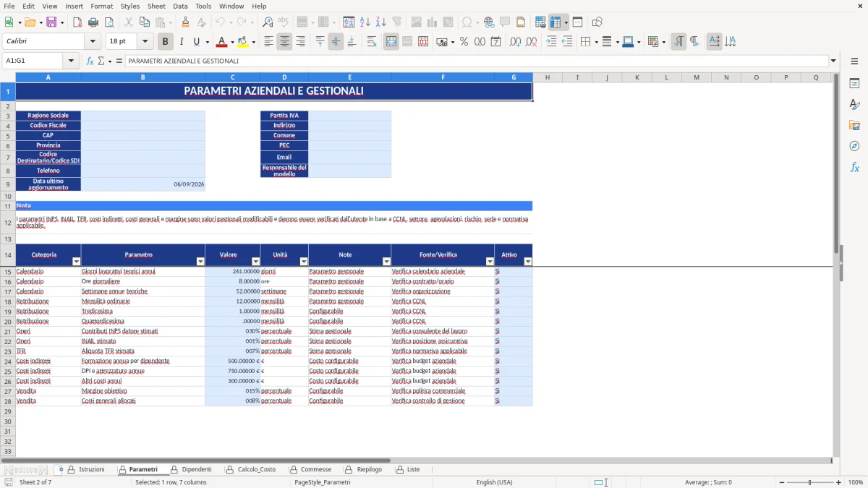This screenshot has width=868, height=488.
Task: Toggle Center Vertically alignment
Action: click(336, 42)
